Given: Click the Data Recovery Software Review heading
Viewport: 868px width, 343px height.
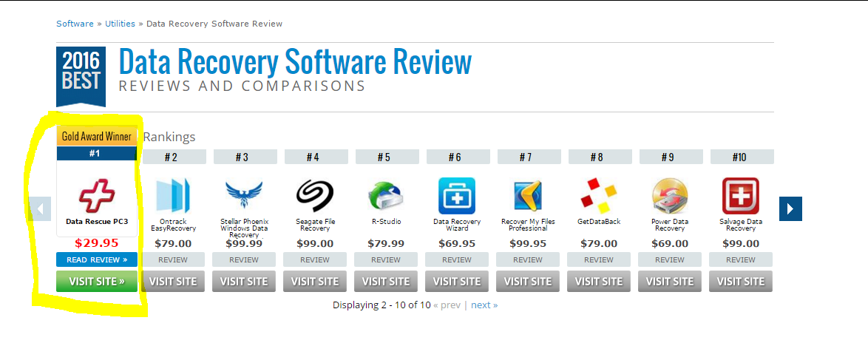Looking at the screenshot, I should 295,61.
